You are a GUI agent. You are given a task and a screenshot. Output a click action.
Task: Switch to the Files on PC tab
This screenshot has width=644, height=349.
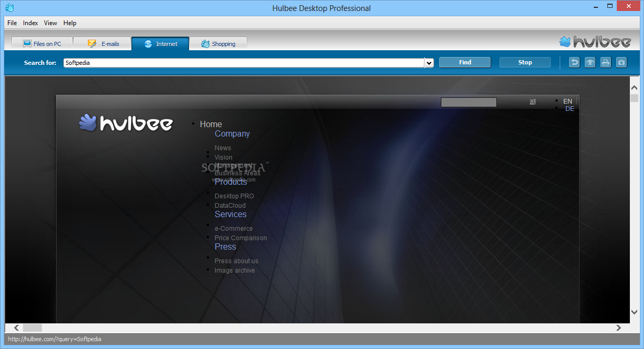42,44
